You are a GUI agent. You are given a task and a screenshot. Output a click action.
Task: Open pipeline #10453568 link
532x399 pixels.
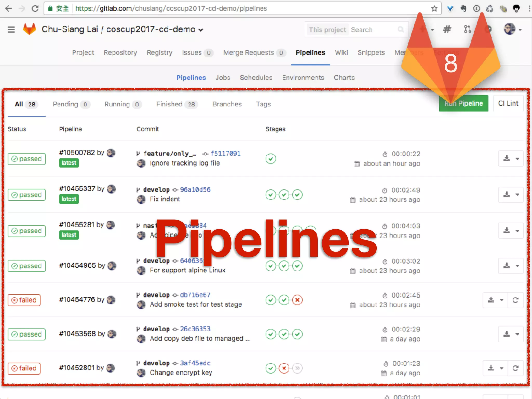point(77,334)
